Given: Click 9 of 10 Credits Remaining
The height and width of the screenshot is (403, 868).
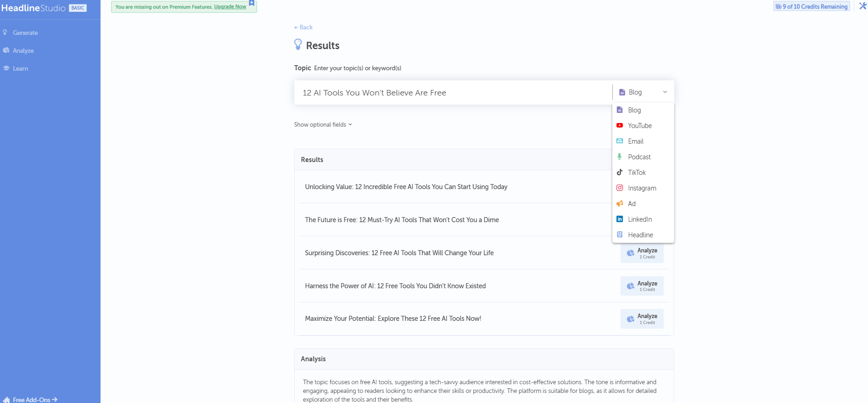Looking at the screenshot, I should click(x=812, y=6).
